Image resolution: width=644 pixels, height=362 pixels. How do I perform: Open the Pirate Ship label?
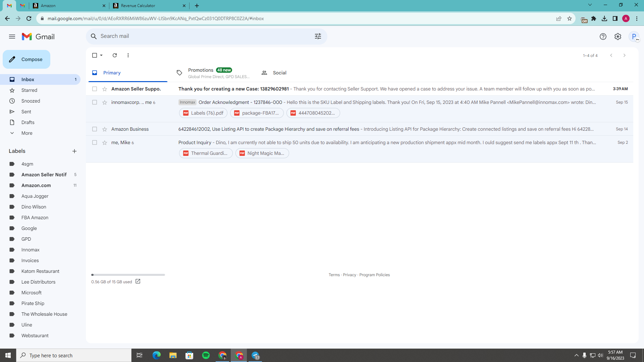click(40, 303)
